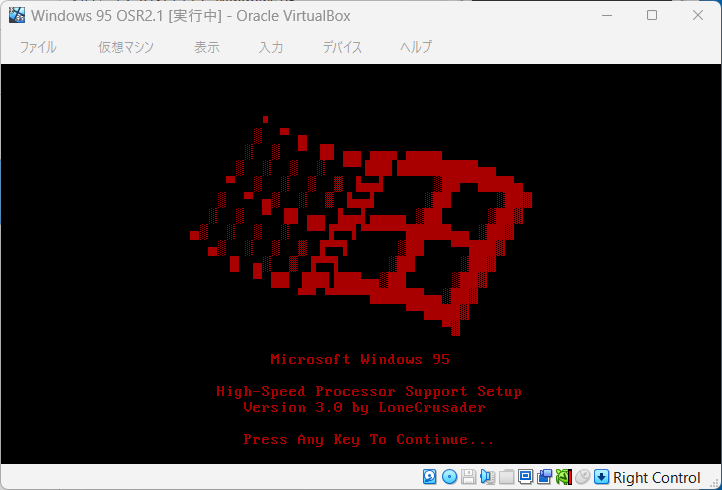
Task: Open the ファイル menu
Action: (38, 47)
